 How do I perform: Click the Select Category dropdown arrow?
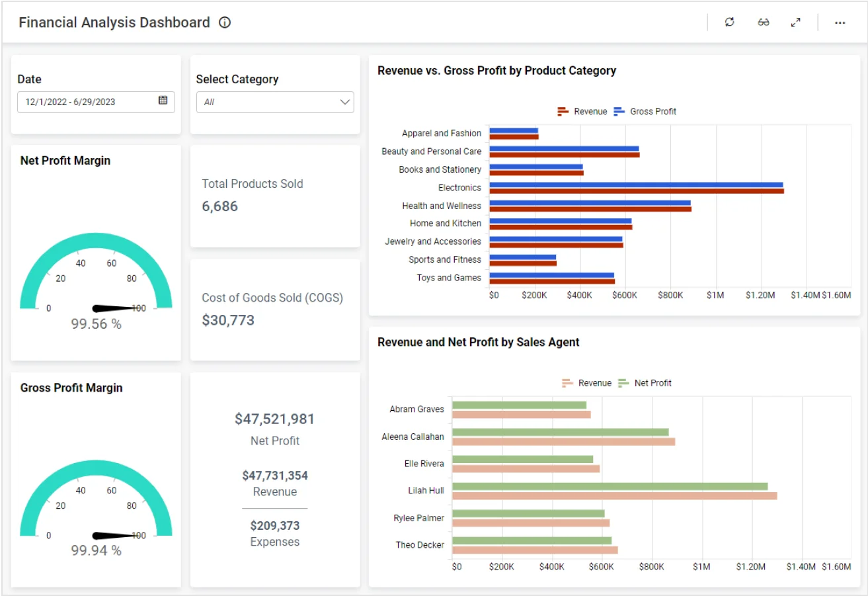[344, 102]
